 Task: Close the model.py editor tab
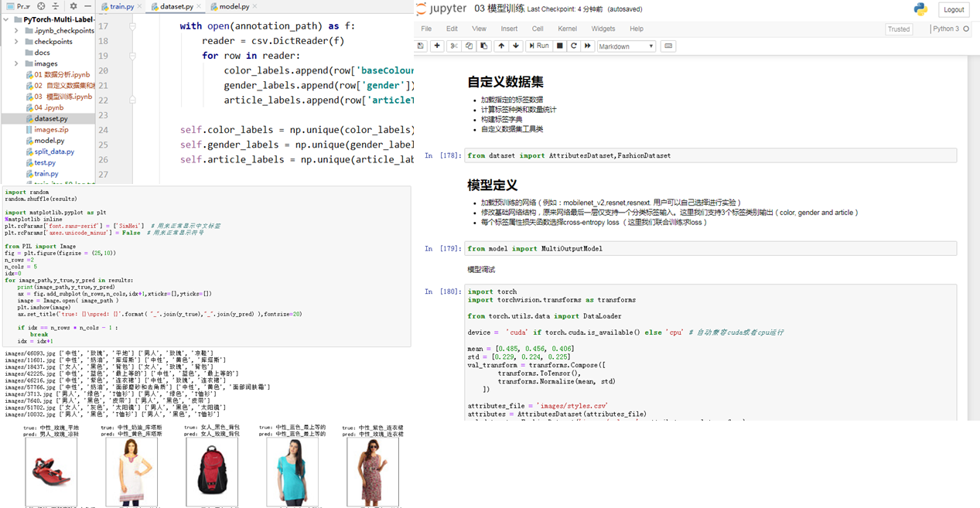click(255, 6)
